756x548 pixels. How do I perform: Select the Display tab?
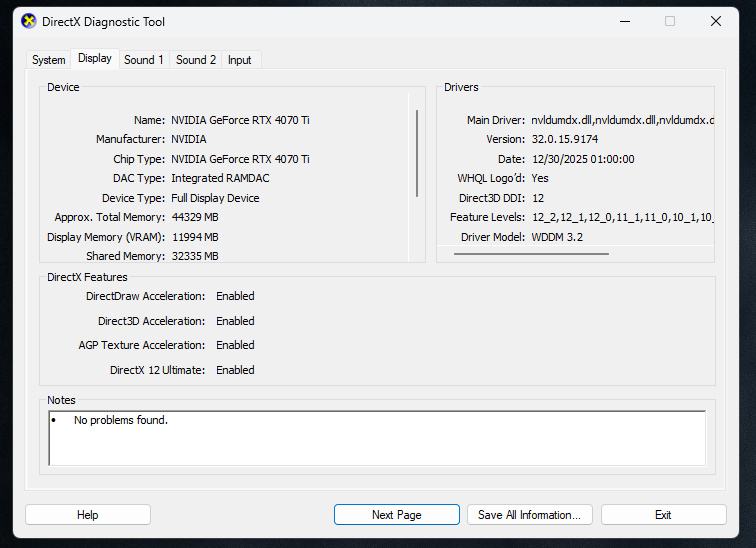[95, 58]
